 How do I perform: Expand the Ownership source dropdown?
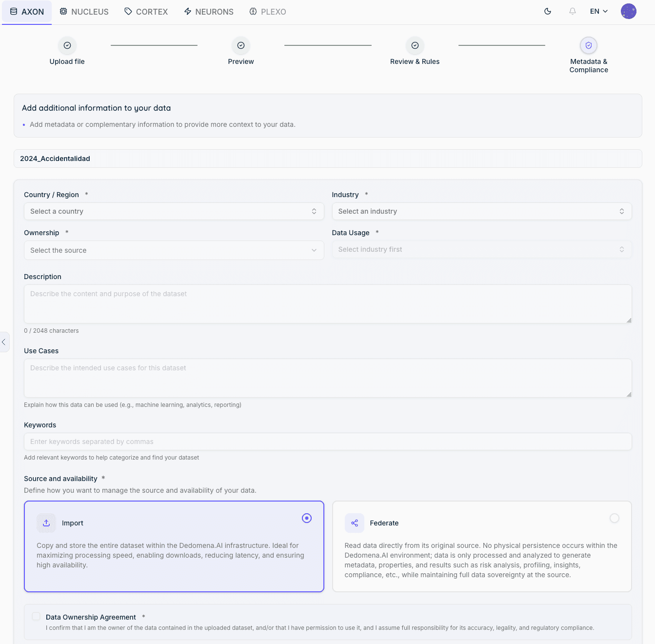coord(174,250)
